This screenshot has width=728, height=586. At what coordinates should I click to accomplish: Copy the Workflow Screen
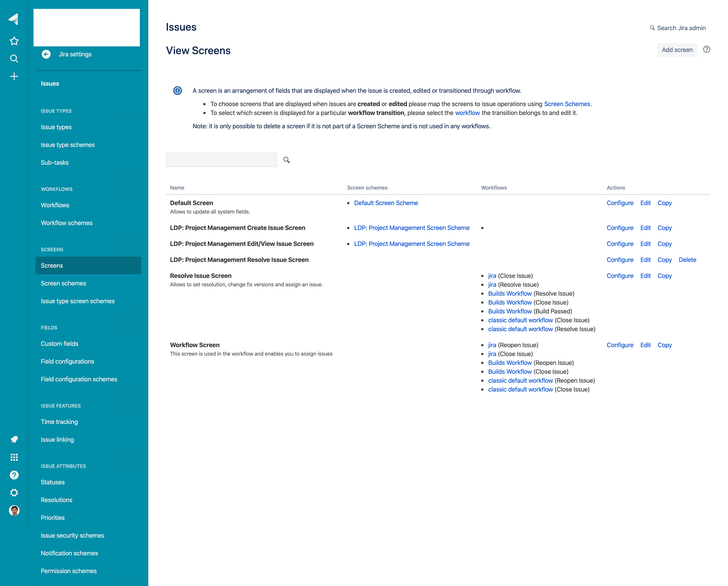pos(665,345)
